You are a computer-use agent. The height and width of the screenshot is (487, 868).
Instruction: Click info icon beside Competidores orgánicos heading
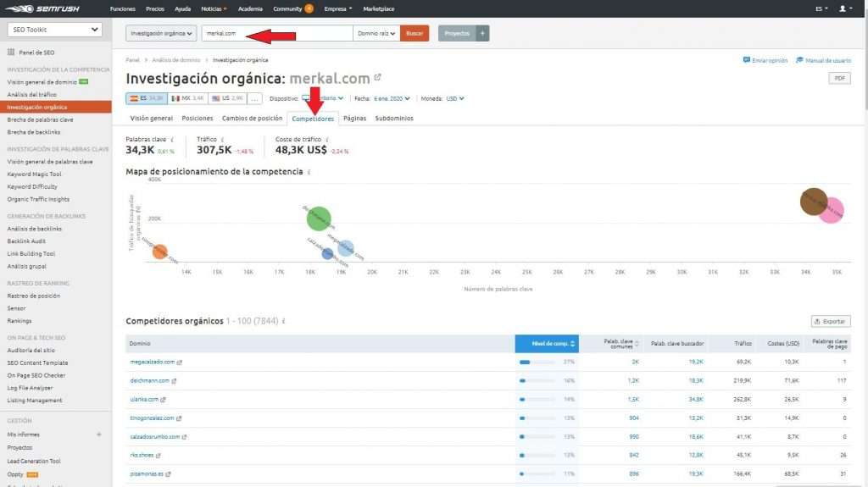[283, 321]
